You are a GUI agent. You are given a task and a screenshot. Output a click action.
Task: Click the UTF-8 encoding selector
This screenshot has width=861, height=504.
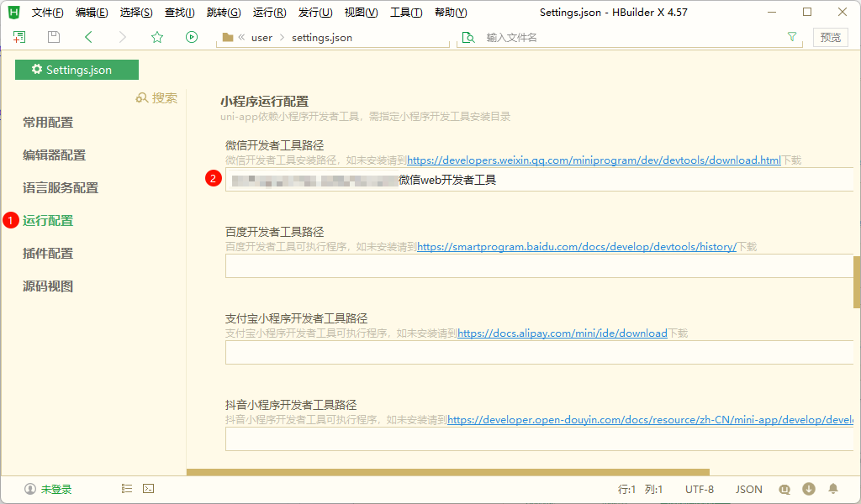coord(699,489)
